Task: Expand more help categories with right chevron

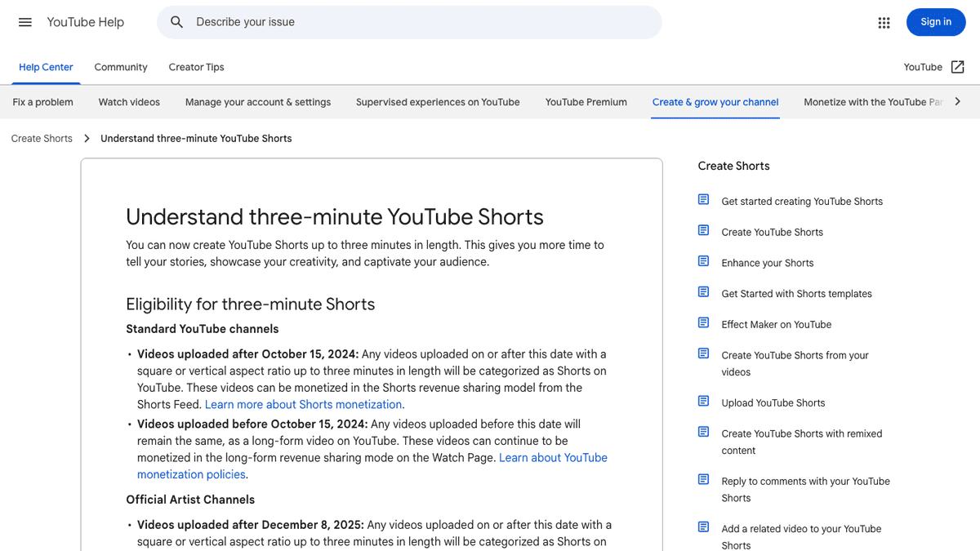Action: (958, 102)
